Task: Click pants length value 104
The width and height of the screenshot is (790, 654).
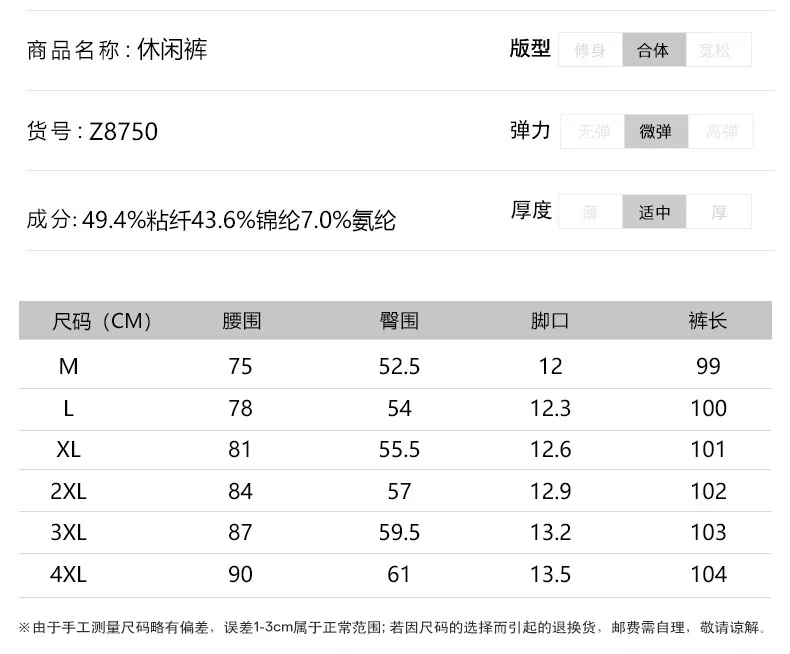Action: [x=709, y=574]
